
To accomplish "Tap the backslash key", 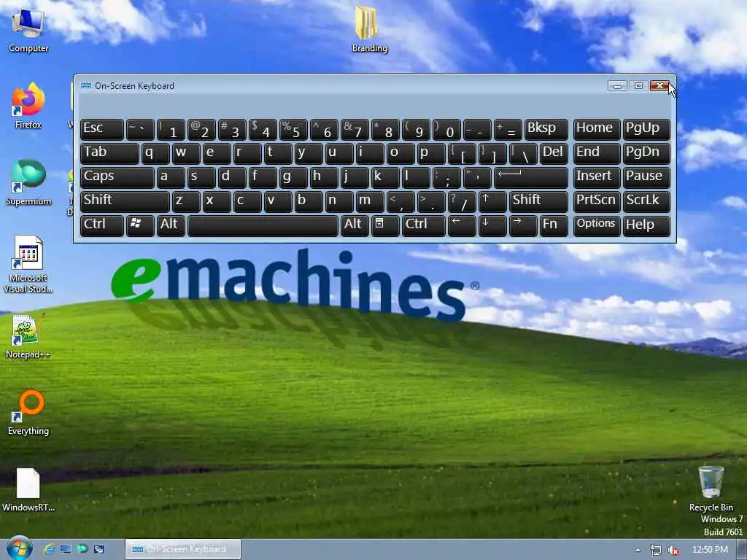I will click(523, 154).
